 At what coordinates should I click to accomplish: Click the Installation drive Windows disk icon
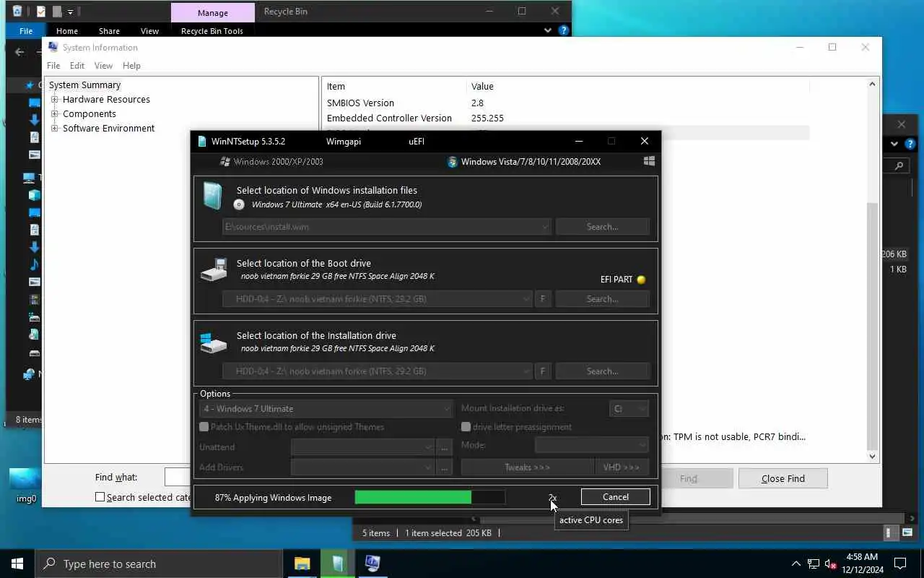tap(214, 342)
